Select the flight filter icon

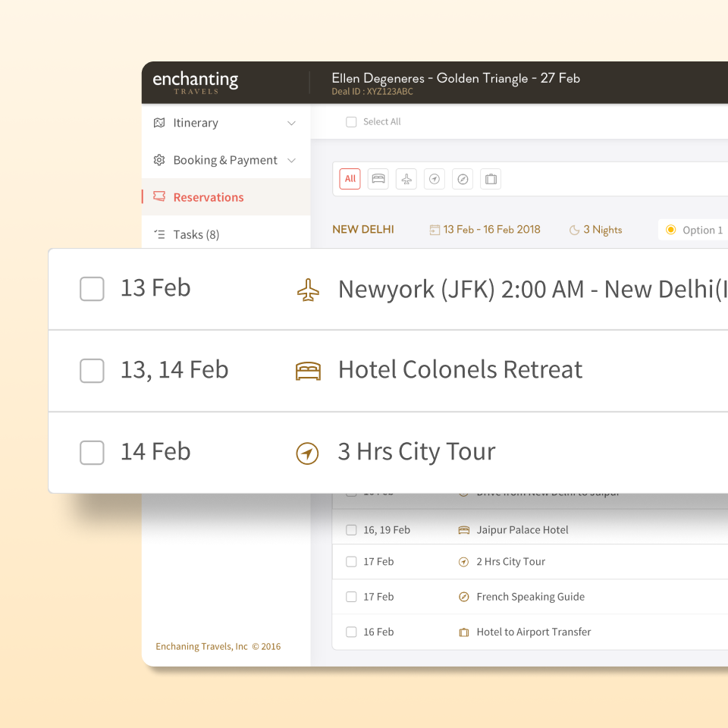click(406, 179)
